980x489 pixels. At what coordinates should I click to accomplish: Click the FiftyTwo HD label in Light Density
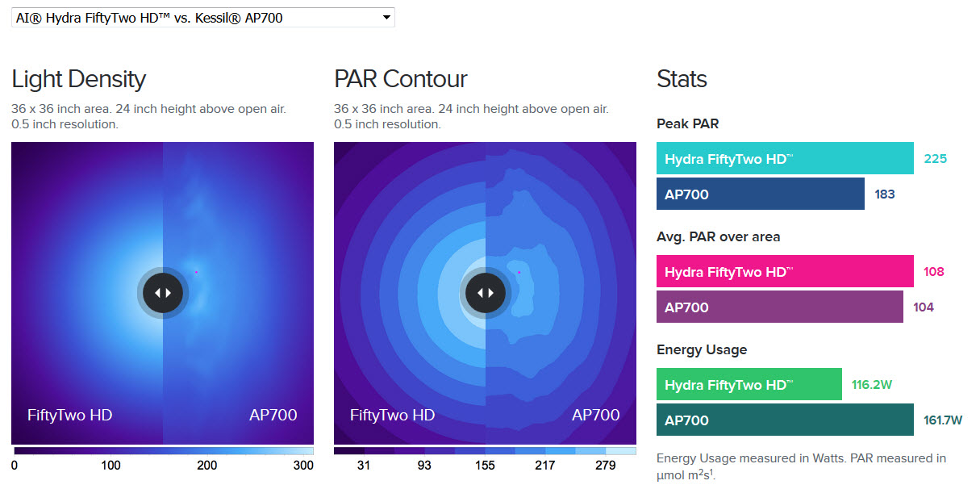pyautogui.click(x=69, y=416)
